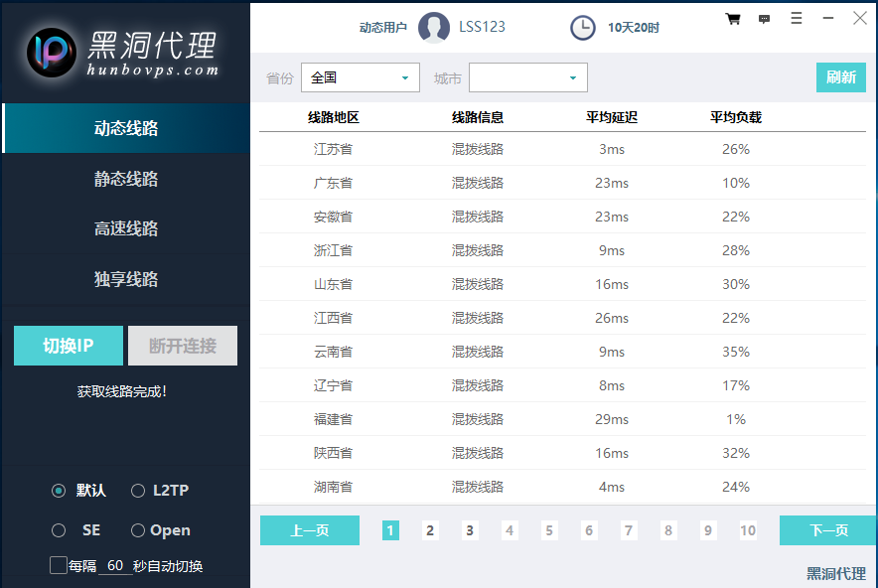Open the hamburger menu icon
This screenshot has width=878, height=588.
point(797,18)
